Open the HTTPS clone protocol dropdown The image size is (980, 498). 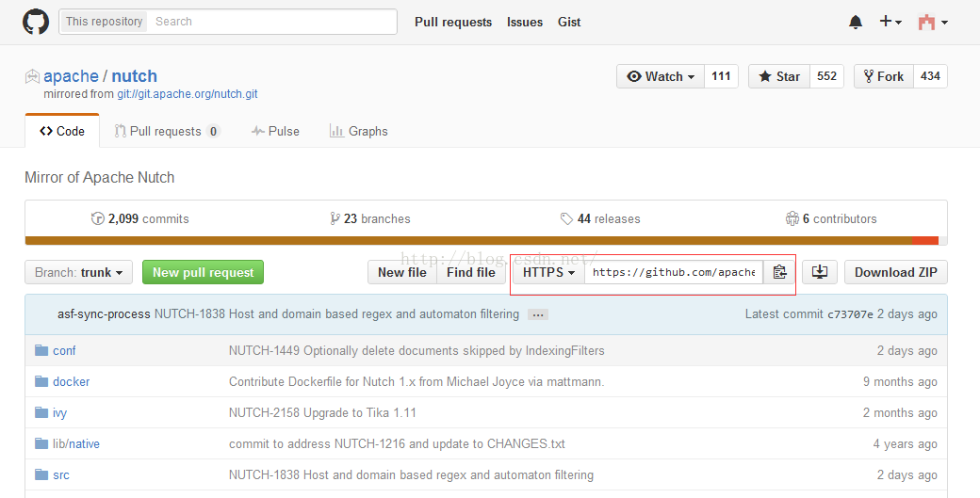click(548, 273)
